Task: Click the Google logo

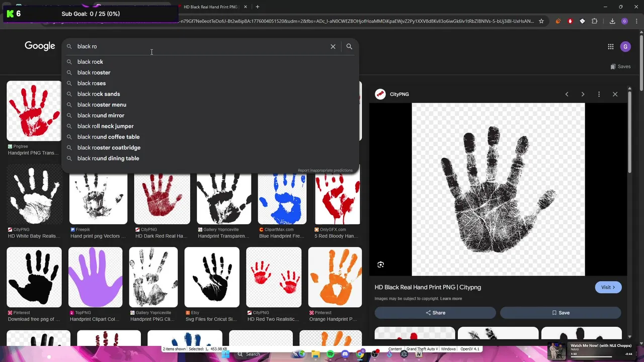Action: tap(40, 46)
